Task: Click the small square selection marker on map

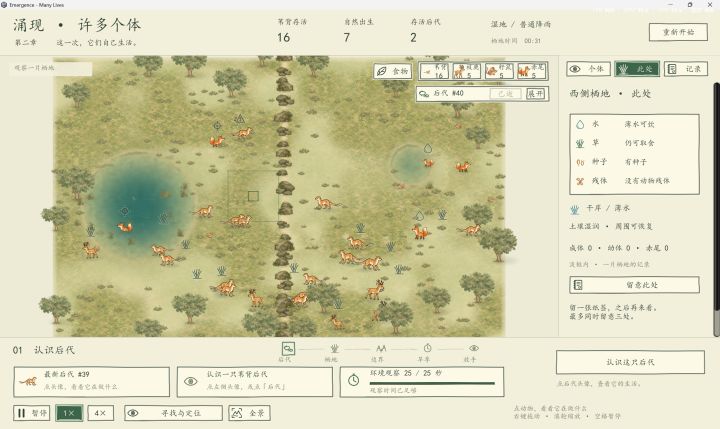Action: tap(253, 196)
